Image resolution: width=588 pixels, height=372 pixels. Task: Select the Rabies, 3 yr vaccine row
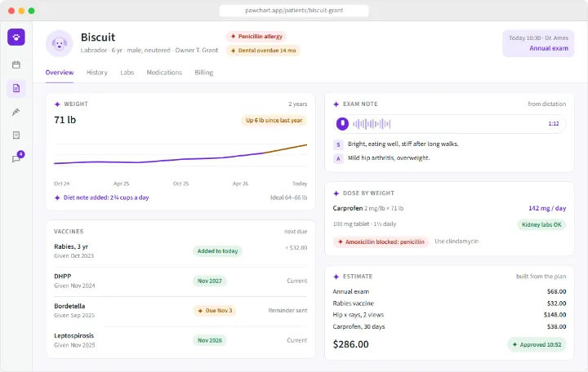pyautogui.click(x=180, y=251)
